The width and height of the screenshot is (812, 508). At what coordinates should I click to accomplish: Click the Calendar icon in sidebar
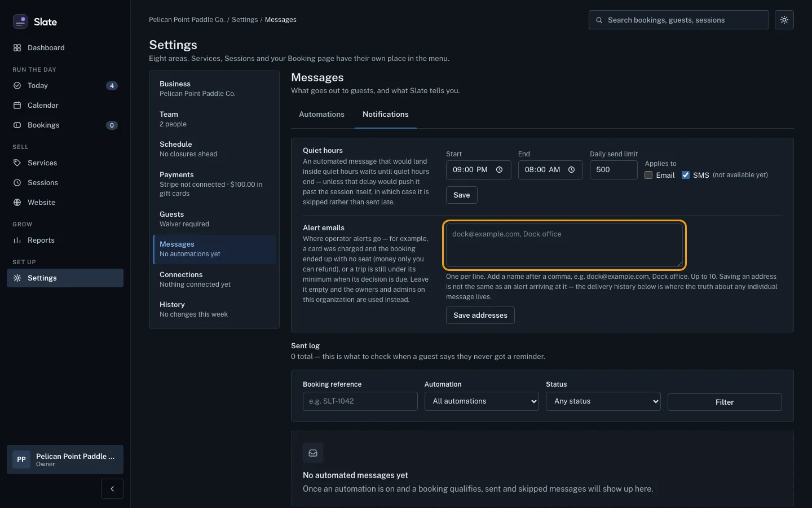point(17,106)
